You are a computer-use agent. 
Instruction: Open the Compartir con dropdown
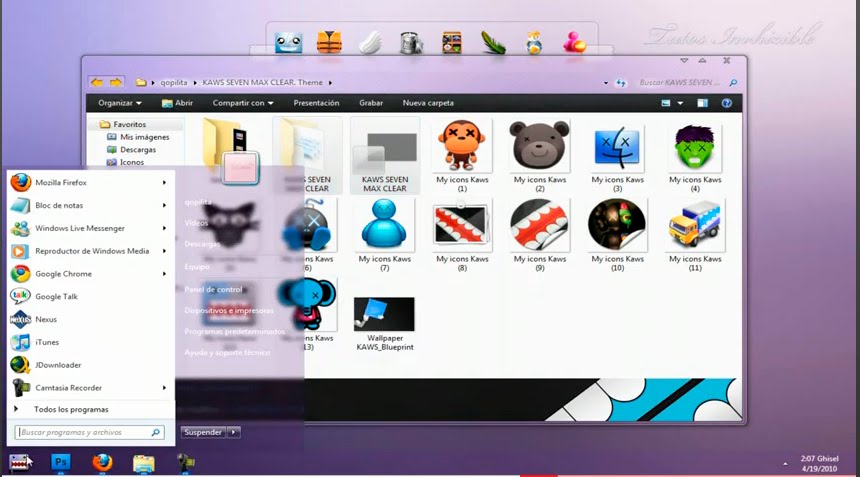(x=243, y=103)
